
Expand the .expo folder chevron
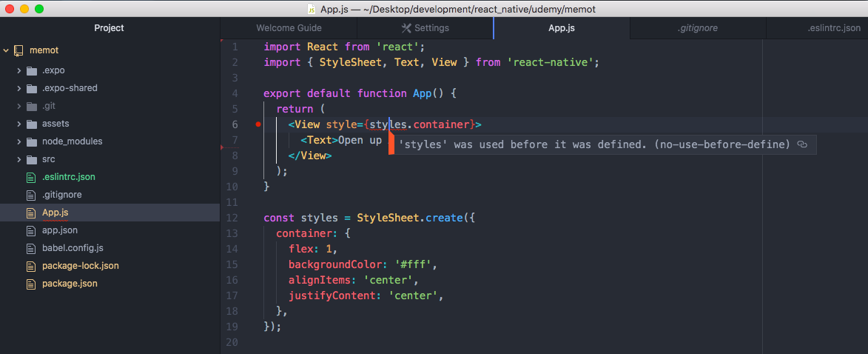(x=18, y=70)
